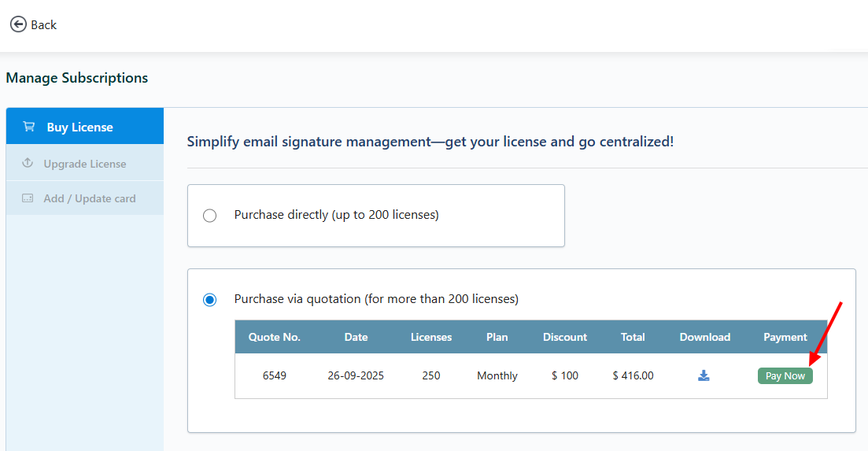Click the Date column header

tap(356, 337)
